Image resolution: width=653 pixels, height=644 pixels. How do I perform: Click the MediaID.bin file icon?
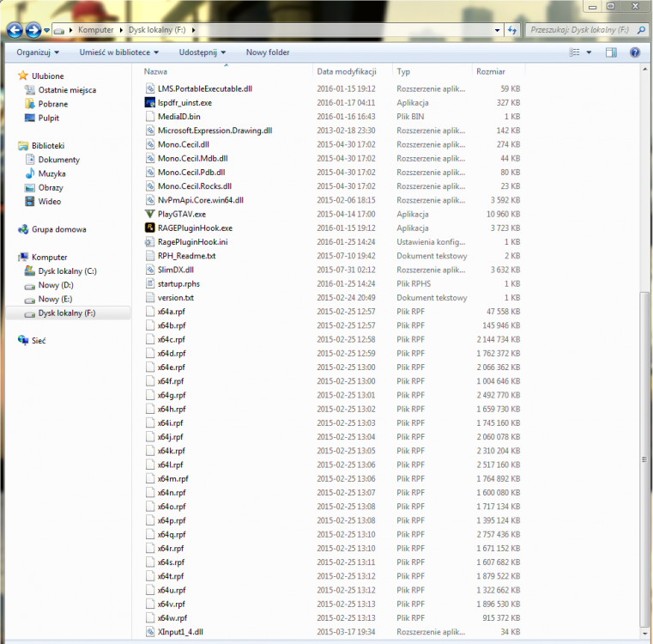(150, 116)
